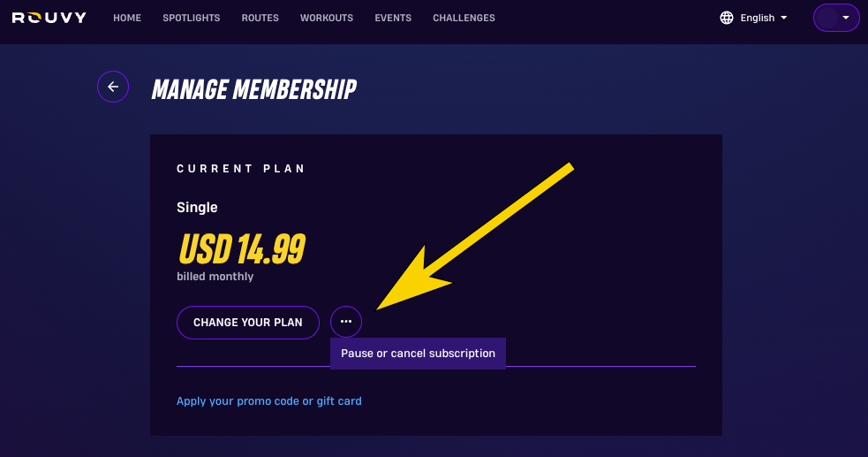The height and width of the screenshot is (457, 868).
Task: Click the Single plan name
Action: pyautogui.click(x=197, y=208)
